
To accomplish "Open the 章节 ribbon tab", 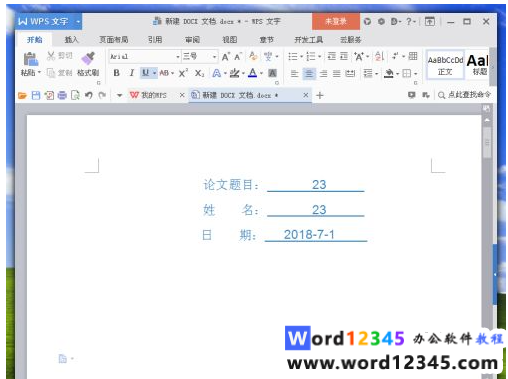I will pyautogui.click(x=267, y=40).
